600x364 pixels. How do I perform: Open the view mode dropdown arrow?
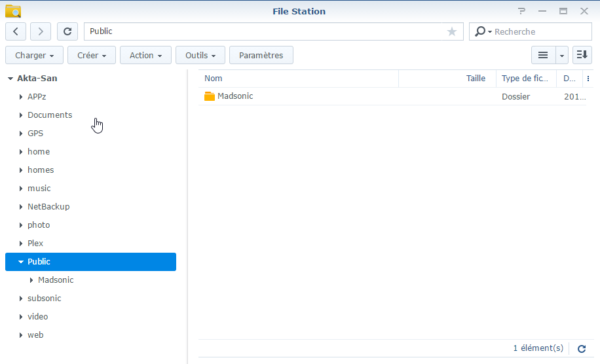point(562,56)
